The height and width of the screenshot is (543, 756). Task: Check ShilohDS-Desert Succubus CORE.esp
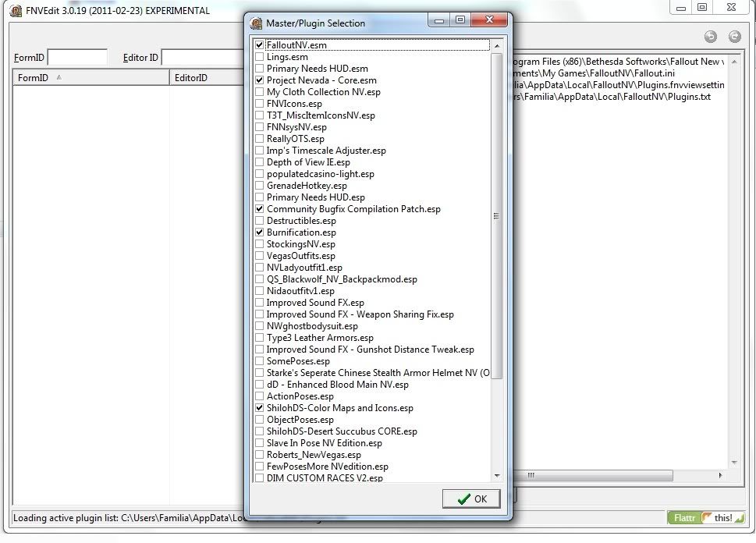(x=259, y=431)
